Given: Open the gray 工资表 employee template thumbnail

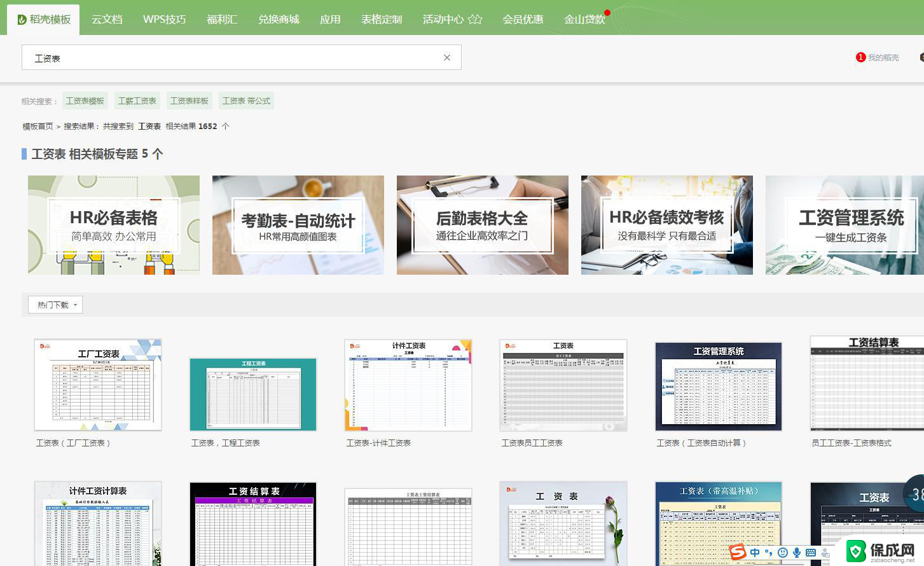Looking at the screenshot, I should tap(563, 385).
